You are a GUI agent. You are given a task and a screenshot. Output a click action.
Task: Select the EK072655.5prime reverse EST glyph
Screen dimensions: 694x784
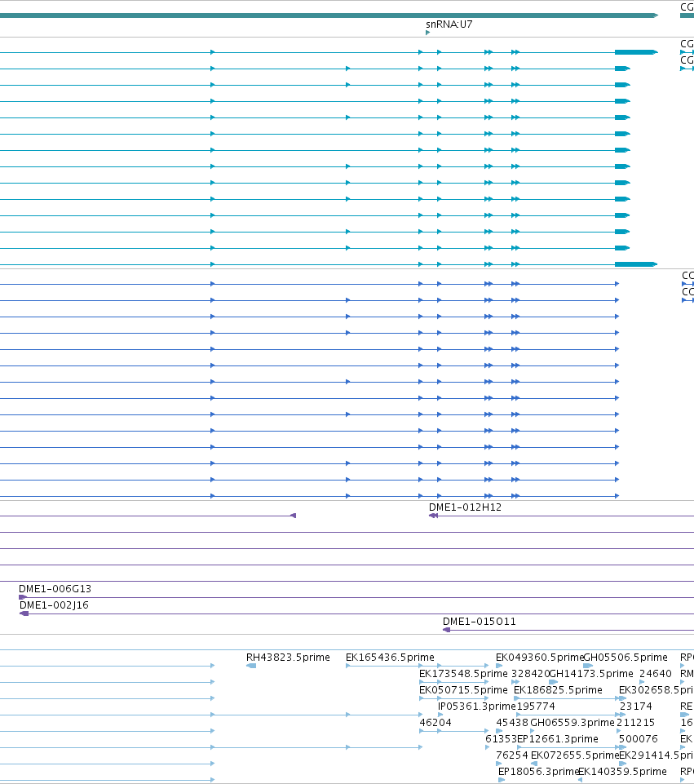point(534,764)
